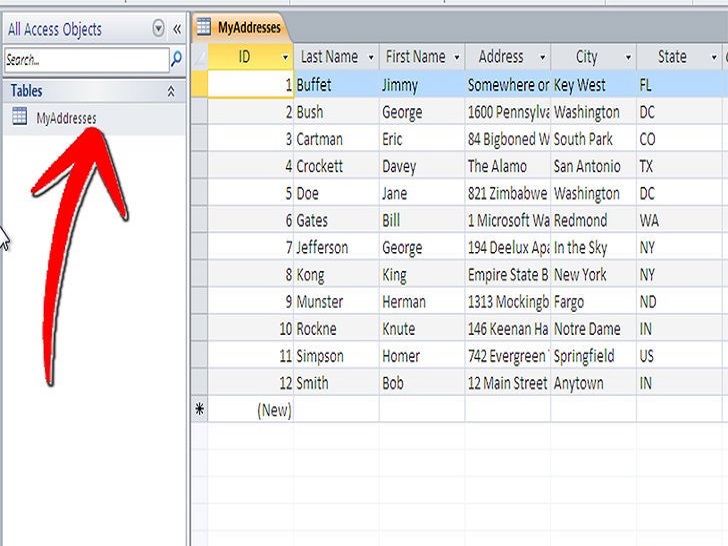Click the search magnifier icon in navigation pane
This screenshot has height=546, width=728.
177,60
